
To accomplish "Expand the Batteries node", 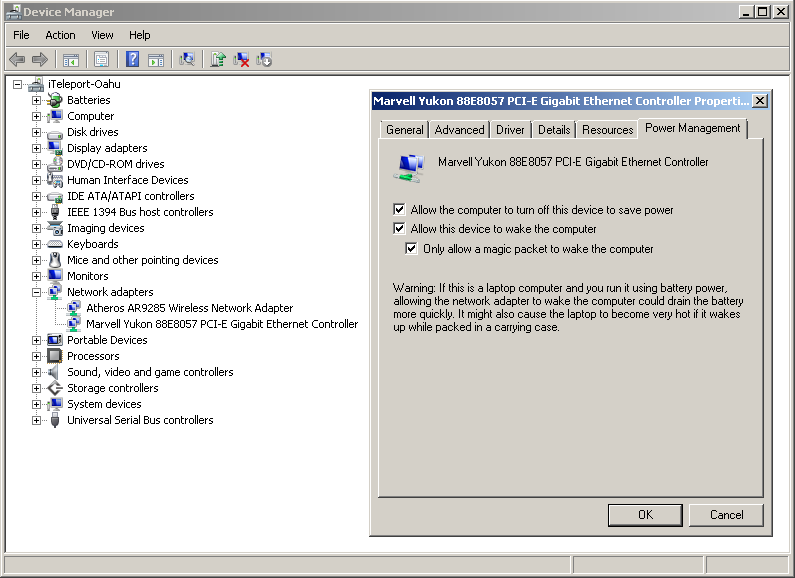I will pyautogui.click(x=36, y=100).
